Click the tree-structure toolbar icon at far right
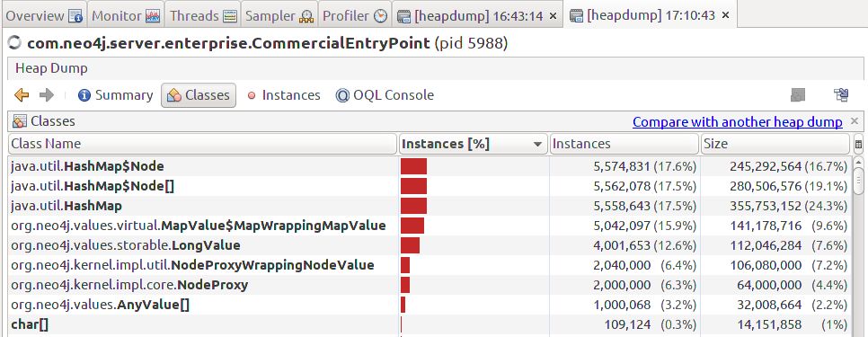Image resolution: width=868 pixels, height=337 pixels. click(x=841, y=95)
